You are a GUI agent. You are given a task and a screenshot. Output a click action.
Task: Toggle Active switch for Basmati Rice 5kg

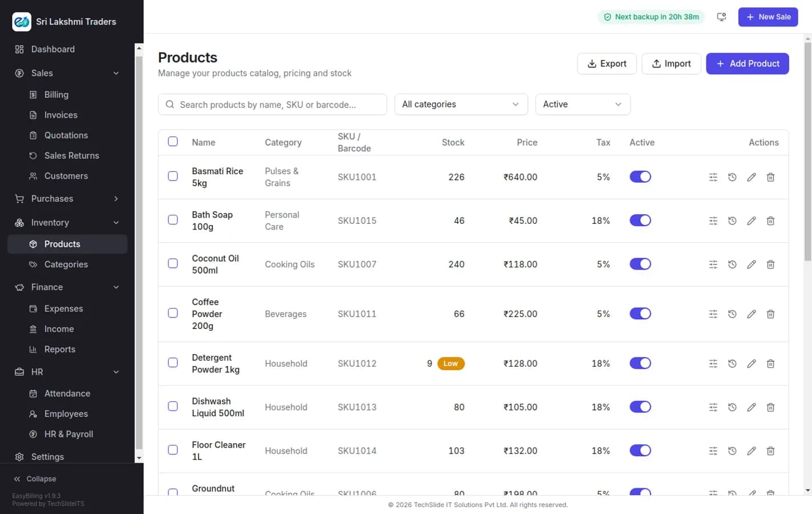(640, 177)
